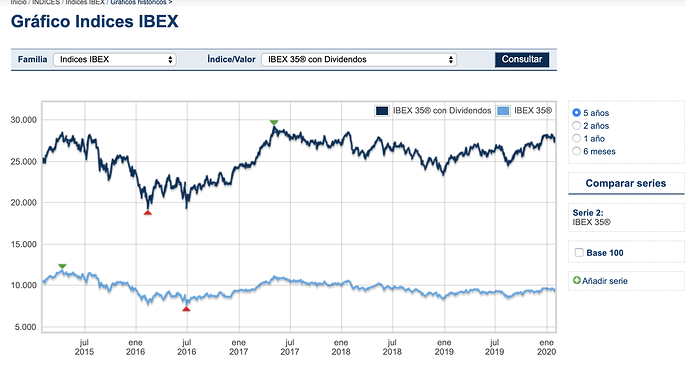Select the 5 años radio button
Image resolution: width=690 pixels, height=376 pixels.
576,113
